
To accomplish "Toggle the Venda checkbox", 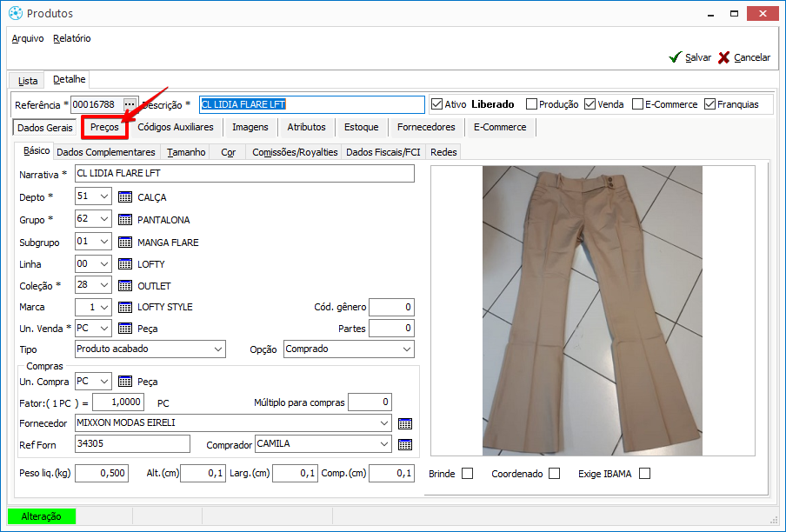I will point(590,104).
